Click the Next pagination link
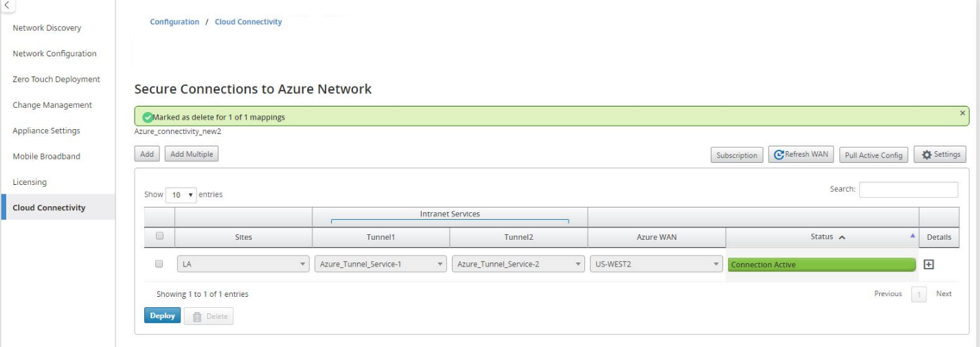The width and height of the screenshot is (980, 347). (944, 293)
